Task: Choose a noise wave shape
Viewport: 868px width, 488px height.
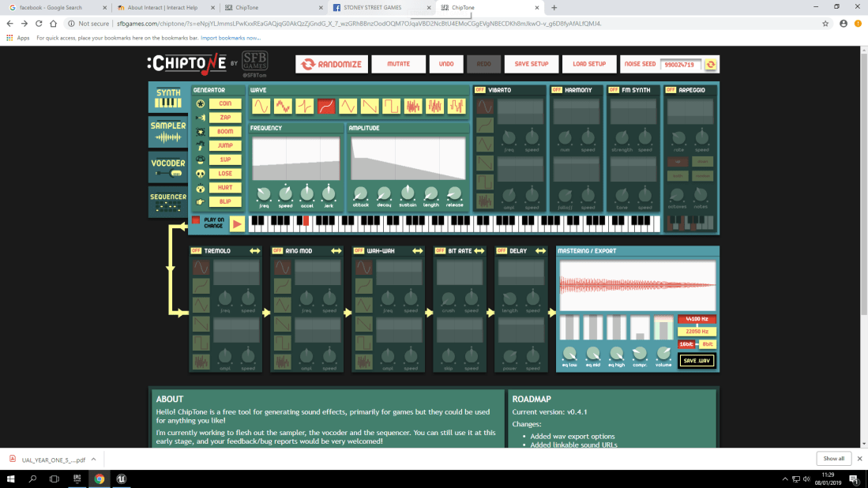Action: (x=411, y=105)
